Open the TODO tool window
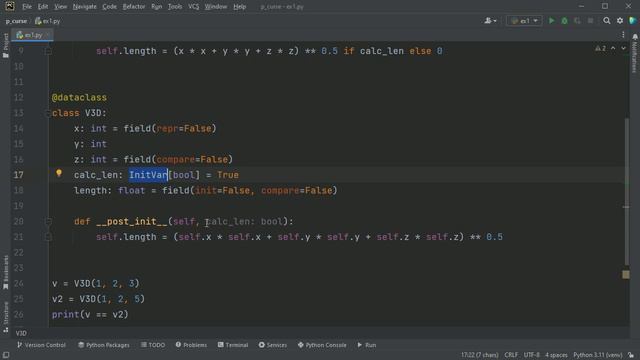Image resolution: width=640 pixels, height=360 pixels. tap(153, 345)
